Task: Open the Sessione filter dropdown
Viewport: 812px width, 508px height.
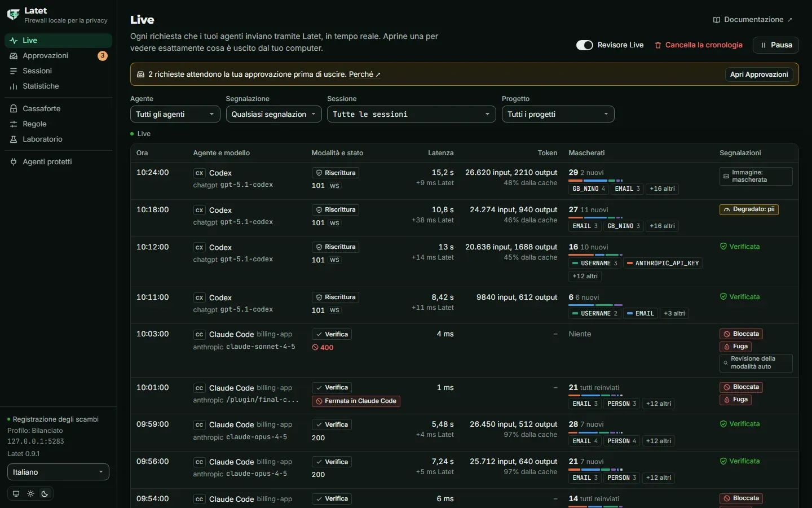Action: (x=412, y=114)
